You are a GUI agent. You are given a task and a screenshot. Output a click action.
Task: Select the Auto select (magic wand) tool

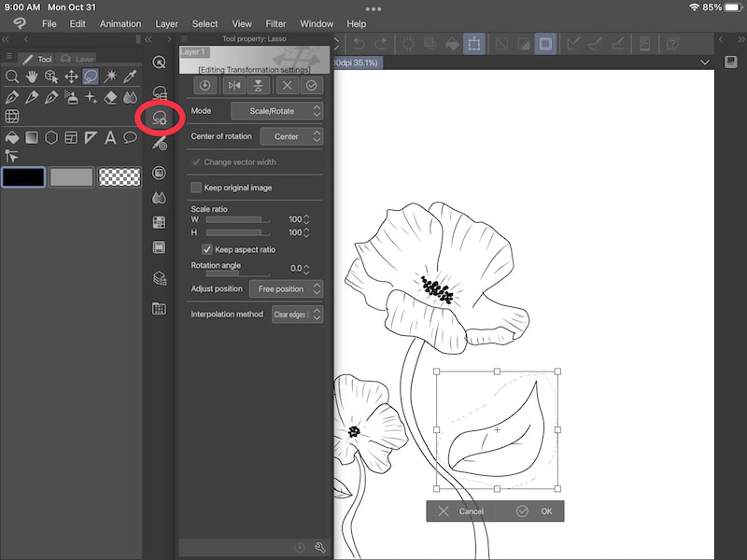coord(110,76)
